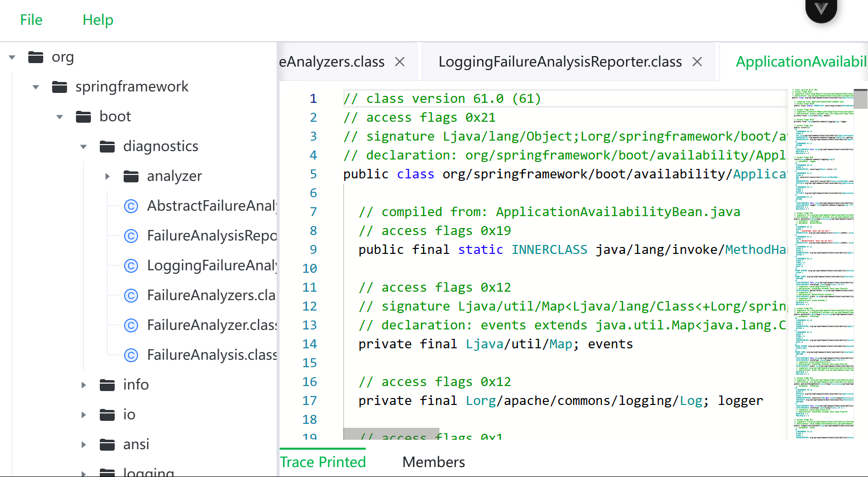The image size is (868, 477).
Task: Expand the ansi folder arrow
Action: [83, 444]
